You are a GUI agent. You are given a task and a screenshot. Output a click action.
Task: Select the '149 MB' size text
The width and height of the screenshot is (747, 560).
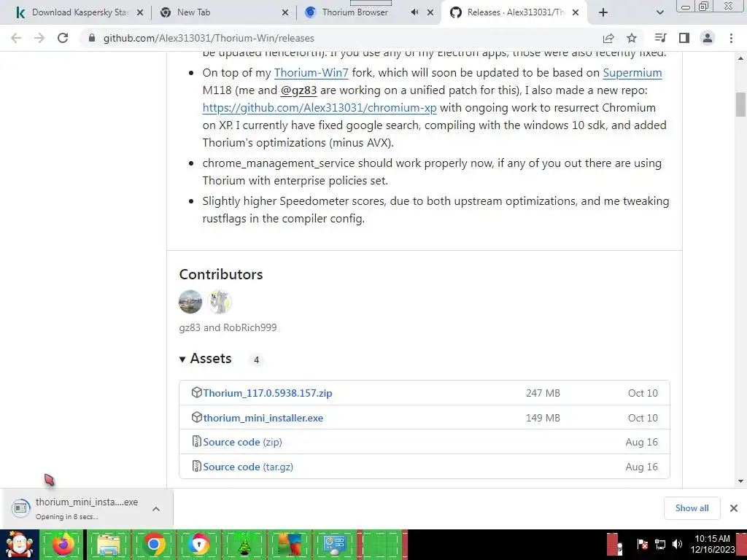click(x=543, y=418)
